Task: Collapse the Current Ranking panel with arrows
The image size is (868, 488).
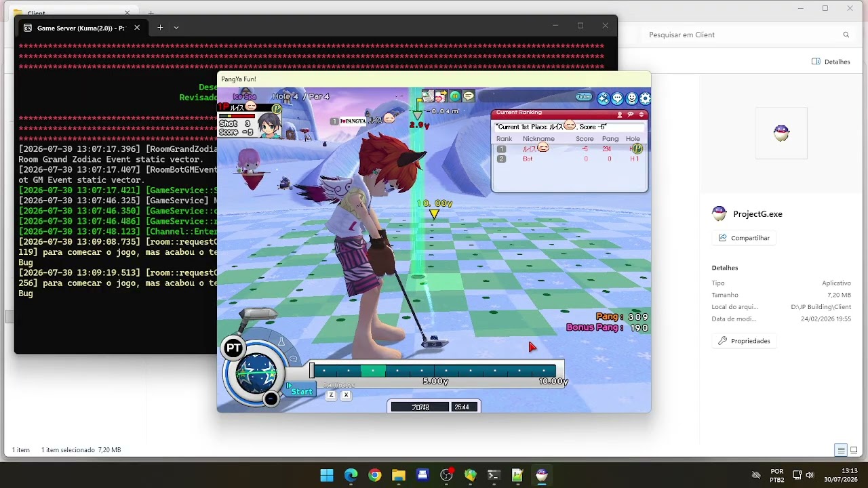Action: 642,115
